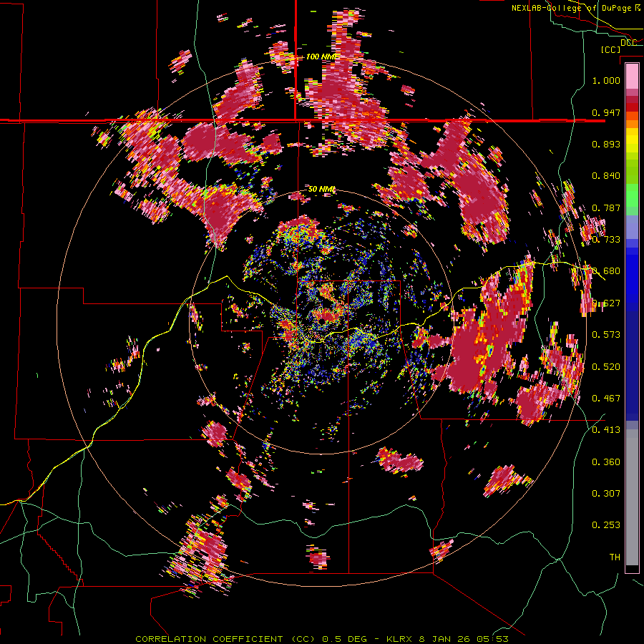The height and width of the screenshot is (644, 644).
Task: Click the 0.733 legend value
Action: click(606, 240)
